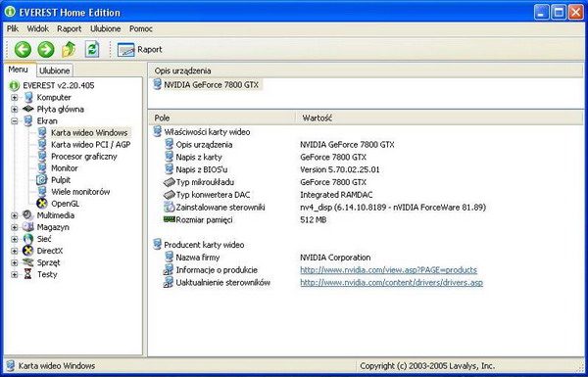Click the EVEREST v2.20.405 root icon
This screenshot has height=377, width=588.
(x=15, y=85)
